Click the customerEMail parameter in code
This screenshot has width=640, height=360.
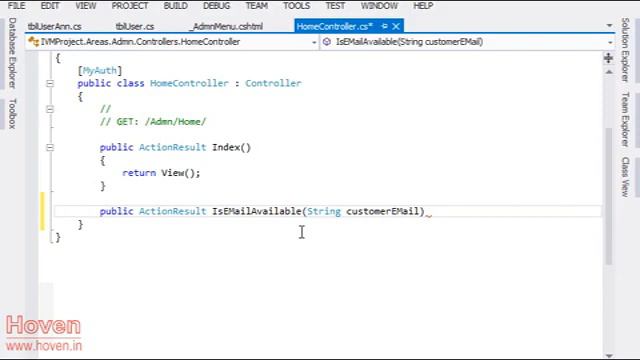click(x=383, y=211)
